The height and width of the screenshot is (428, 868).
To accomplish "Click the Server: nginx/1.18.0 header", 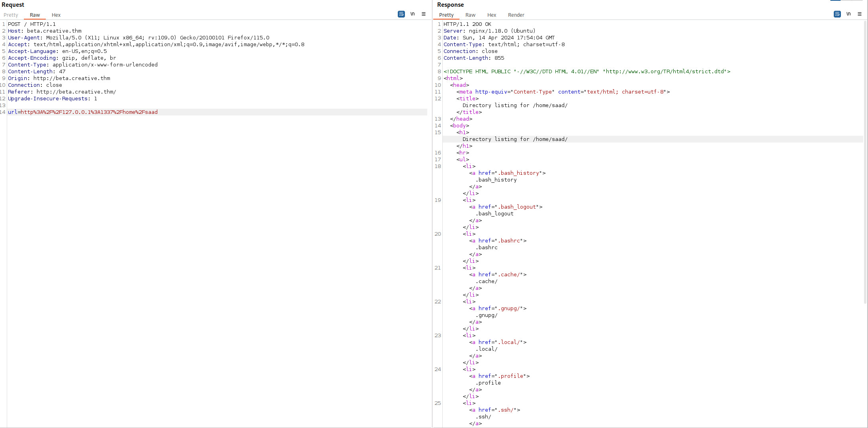I will 490,31.
